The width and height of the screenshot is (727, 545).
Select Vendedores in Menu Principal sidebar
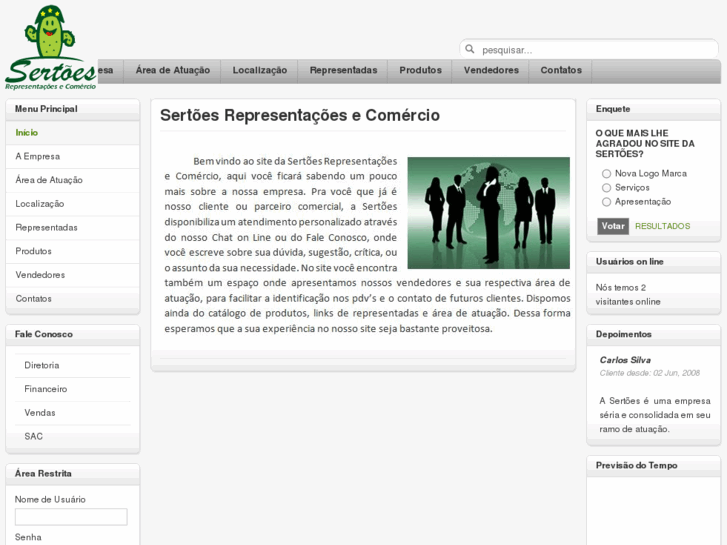click(72, 275)
